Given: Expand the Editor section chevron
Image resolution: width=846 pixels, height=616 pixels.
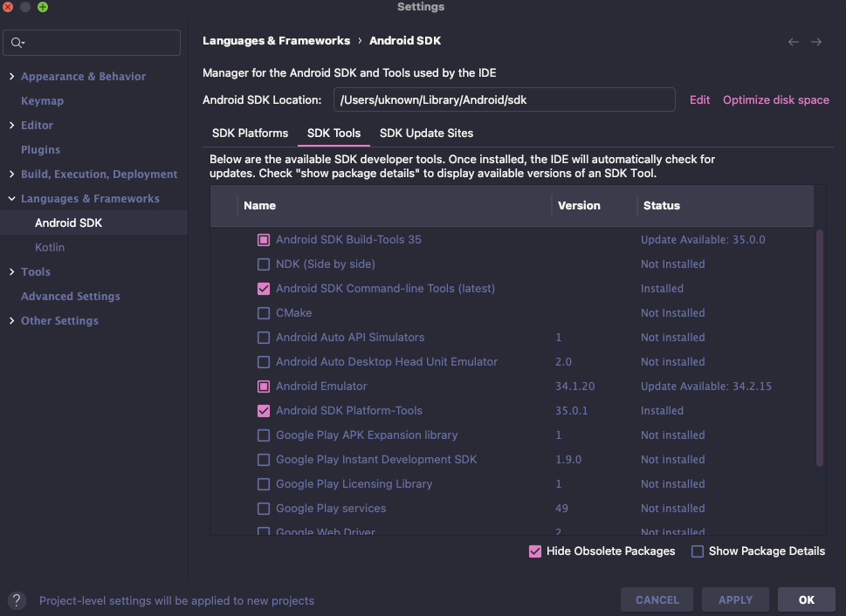Looking at the screenshot, I should pyautogui.click(x=11, y=125).
